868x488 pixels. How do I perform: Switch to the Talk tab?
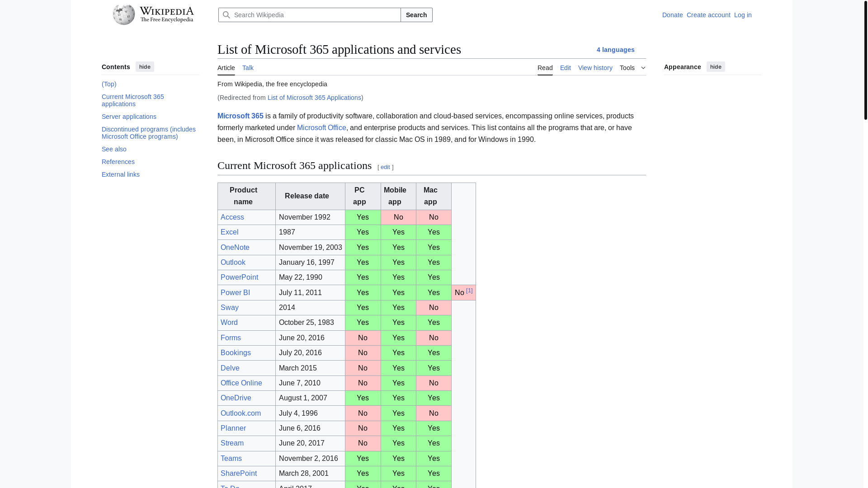click(x=248, y=68)
